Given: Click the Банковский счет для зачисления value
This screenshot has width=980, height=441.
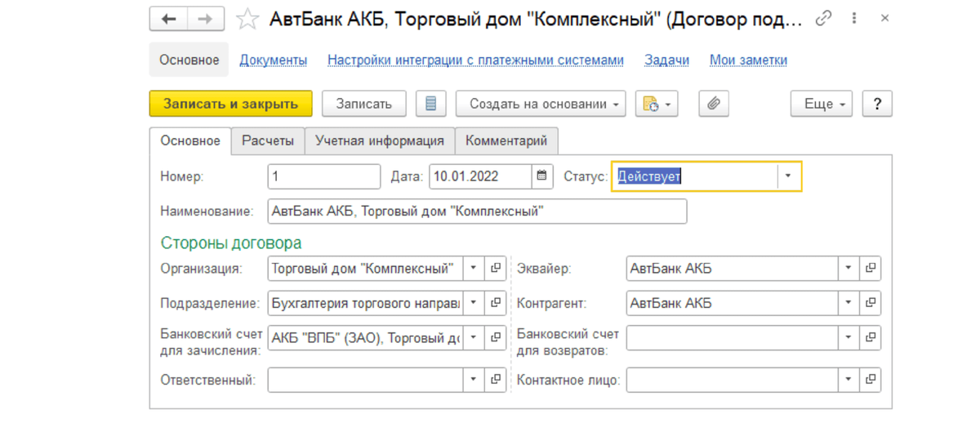Looking at the screenshot, I should point(366,337).
